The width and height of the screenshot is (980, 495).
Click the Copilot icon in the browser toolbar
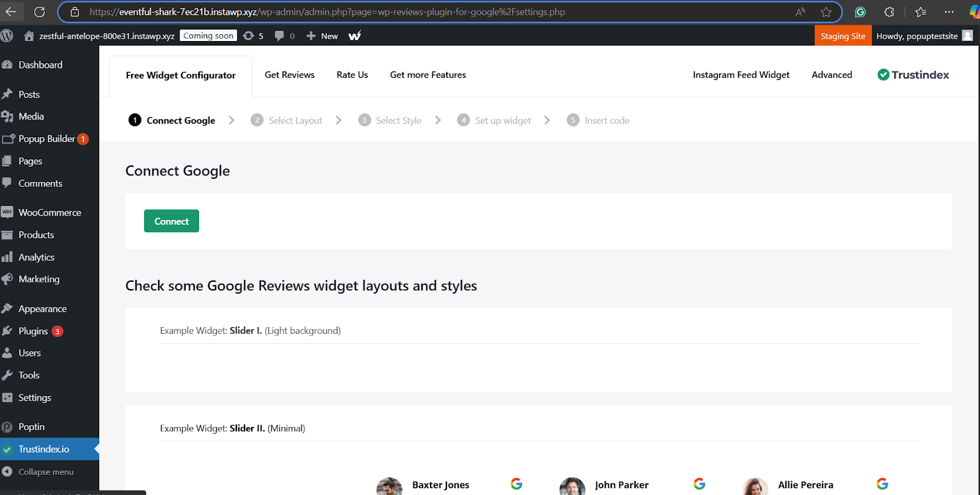(x=974, y=12)
